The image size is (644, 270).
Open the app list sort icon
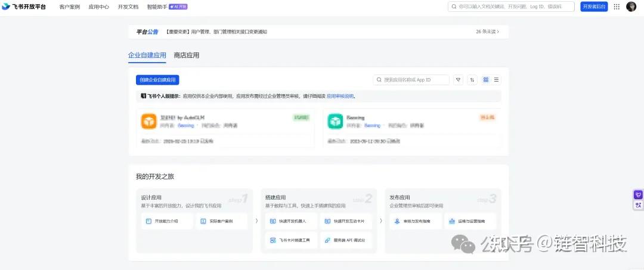tap(472, 80)
